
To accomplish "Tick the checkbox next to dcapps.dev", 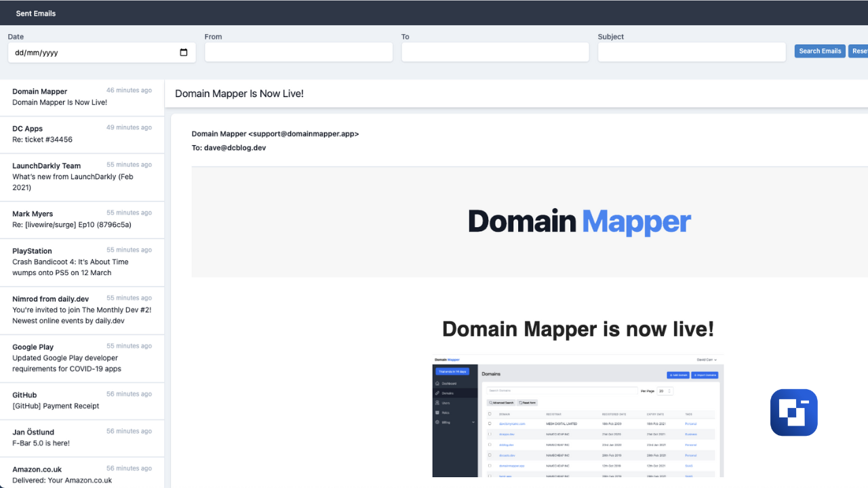I will click(490, 434).
